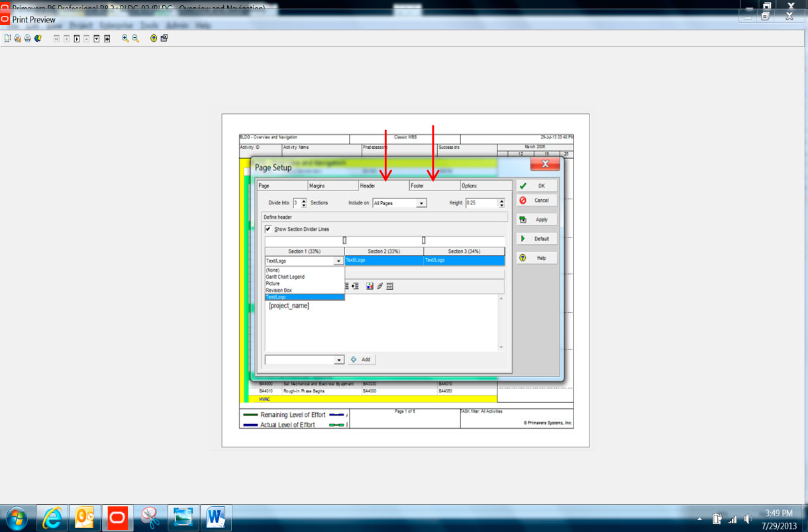Click the Section 2 (33%) column header
The height and width of the screenshot is (532, 808).
384,251
